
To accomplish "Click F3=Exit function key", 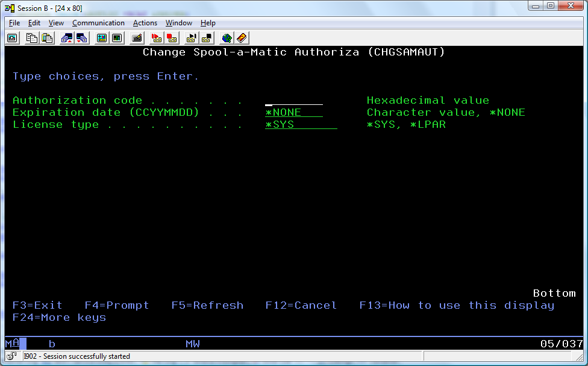I will (x=37, y=305).
